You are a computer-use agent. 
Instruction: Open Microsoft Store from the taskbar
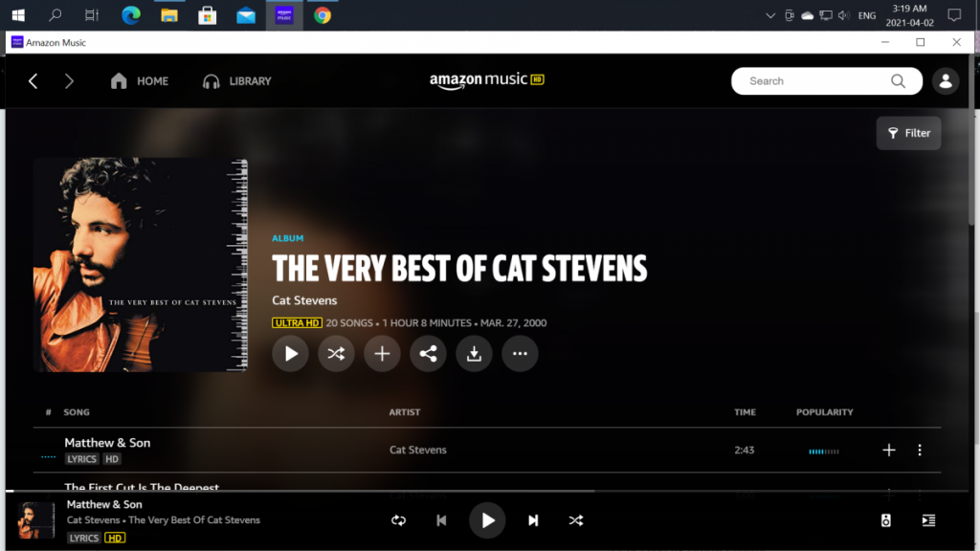tap(208, 15)
